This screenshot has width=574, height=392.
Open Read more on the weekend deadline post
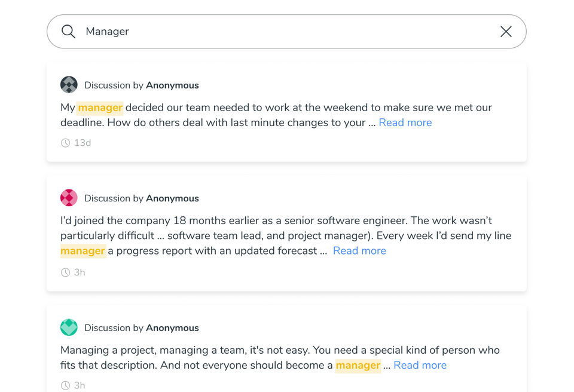tap(405, 122)
